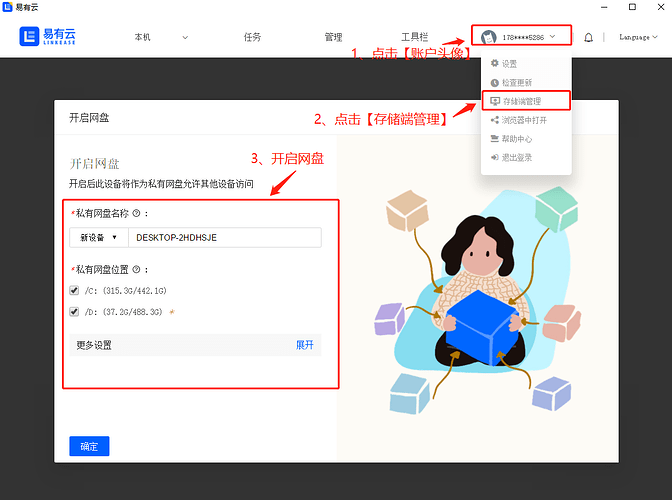The height and width of the screenshot is (500, 672).
Task: Click the 确定 button
Action: point(89,446)
